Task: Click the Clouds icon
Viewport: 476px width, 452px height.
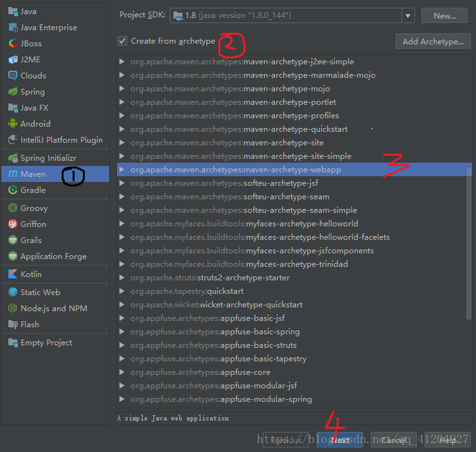Action: (x=13, y=76)
